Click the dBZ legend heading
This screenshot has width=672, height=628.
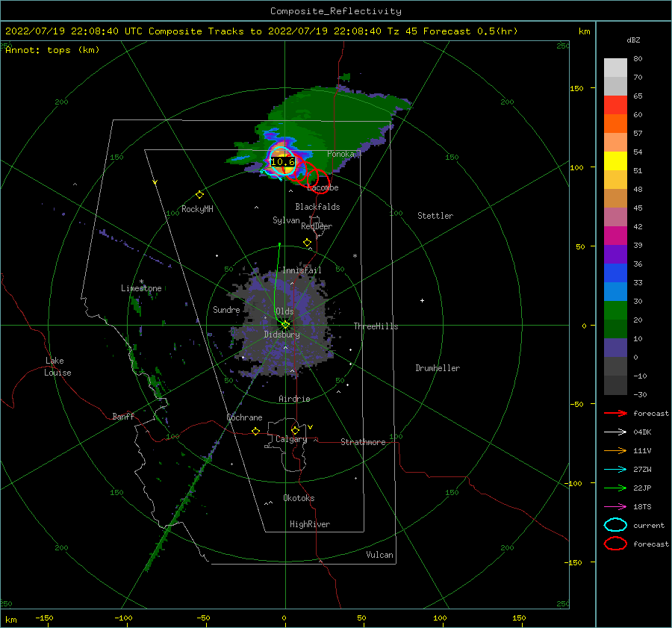633,40
